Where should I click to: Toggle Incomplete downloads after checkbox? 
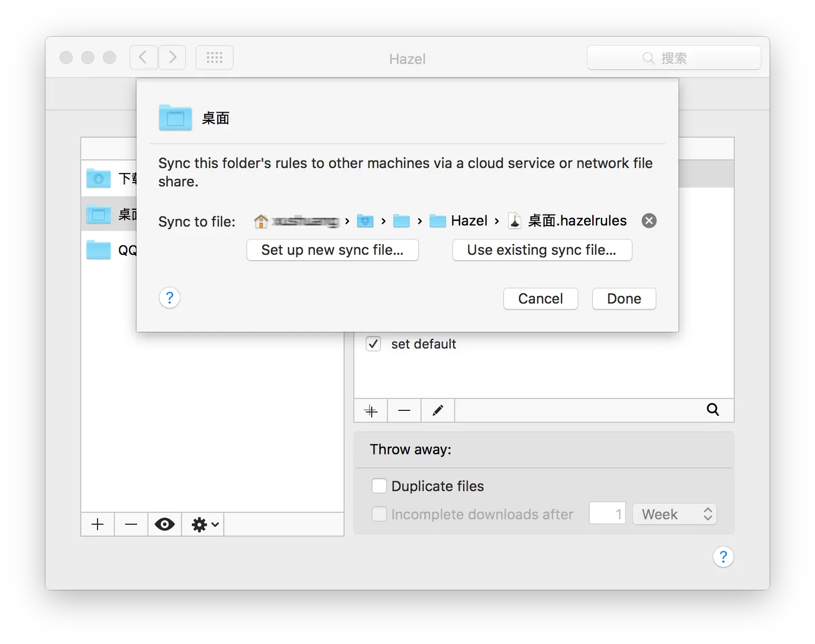click(x=379, y=514)
